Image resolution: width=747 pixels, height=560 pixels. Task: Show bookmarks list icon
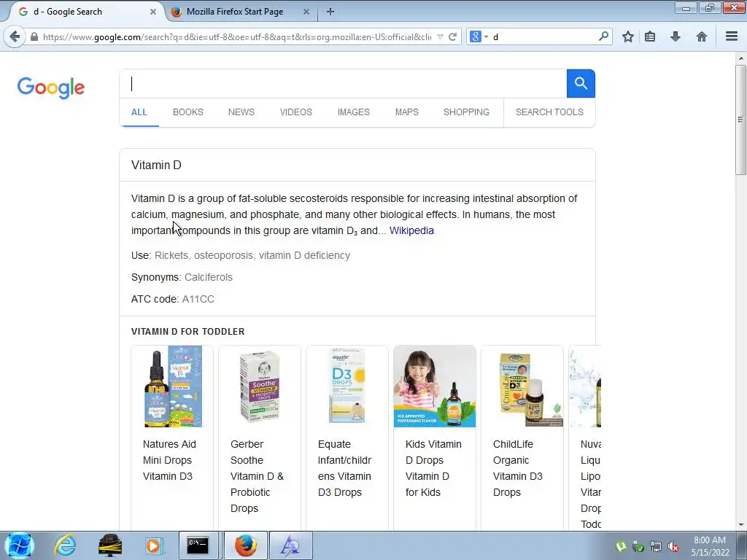click(x=650, y=36)
